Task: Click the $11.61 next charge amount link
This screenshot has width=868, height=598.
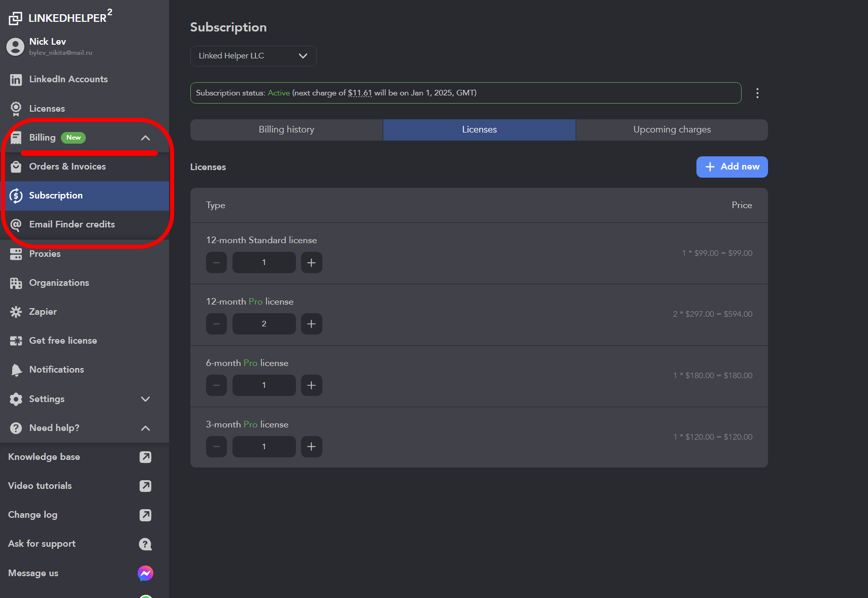Action: tap(360, 93)
